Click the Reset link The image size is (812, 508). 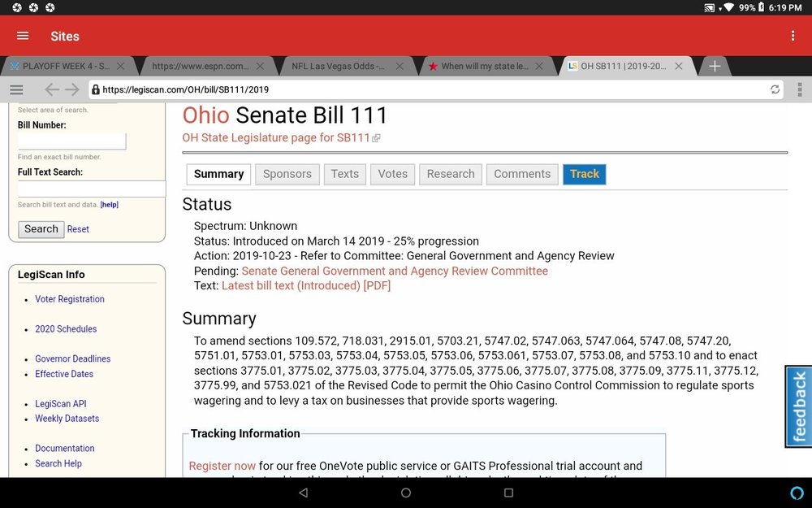(78, 229)
